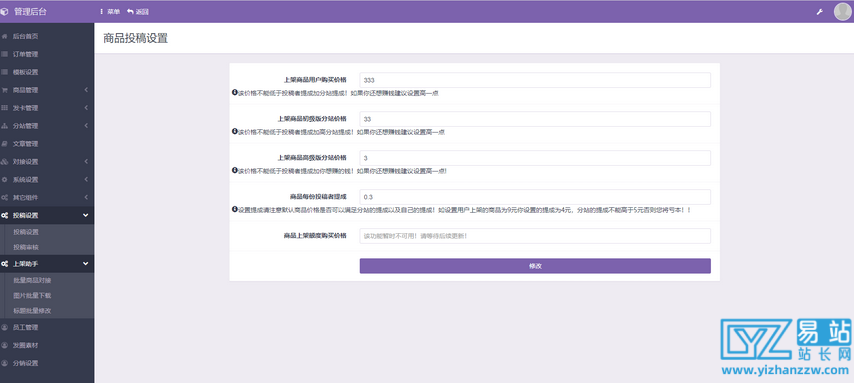The width and height of the screenshot is (854, 383).
Task: Click the label 上架商品初级版分站价格
Action: point(312,119)
